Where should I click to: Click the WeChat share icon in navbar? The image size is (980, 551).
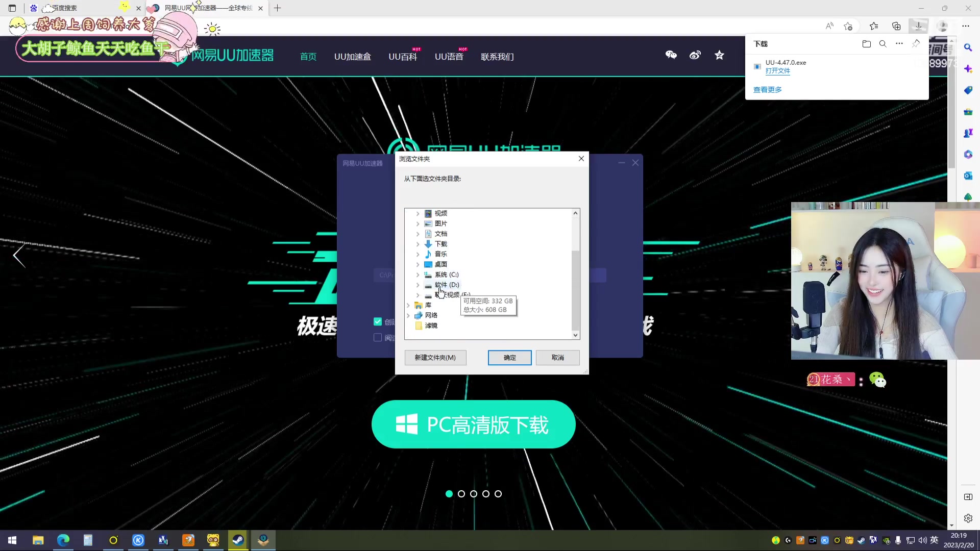point(671,55)
